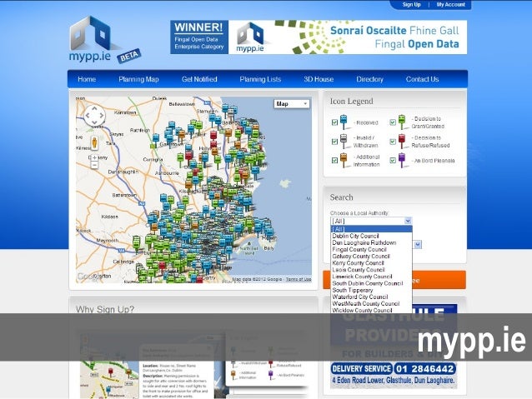The width and height of the screenshot is (532, 399).
Task: Click the blue Received legend marker icon
Action: point(344,122)
